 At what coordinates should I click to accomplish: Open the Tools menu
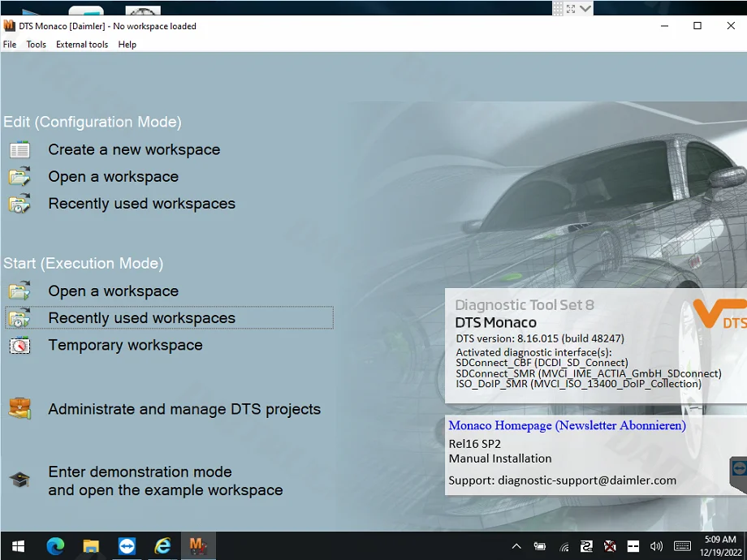[37, 45]
